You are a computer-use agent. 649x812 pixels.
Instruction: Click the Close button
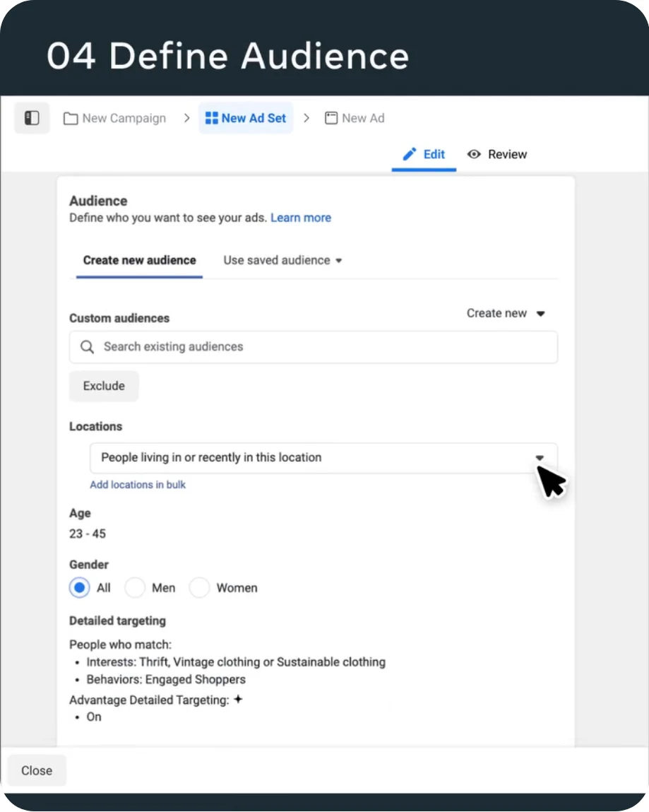37,770
